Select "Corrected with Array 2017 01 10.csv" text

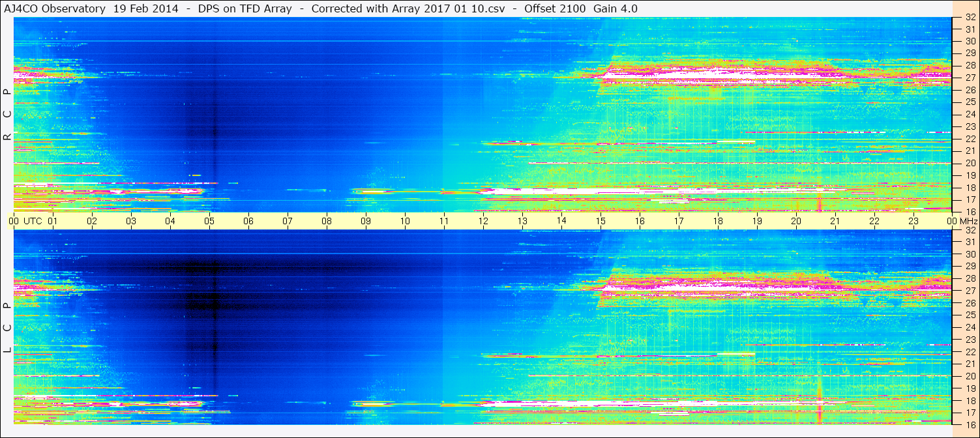click(408, 8)
